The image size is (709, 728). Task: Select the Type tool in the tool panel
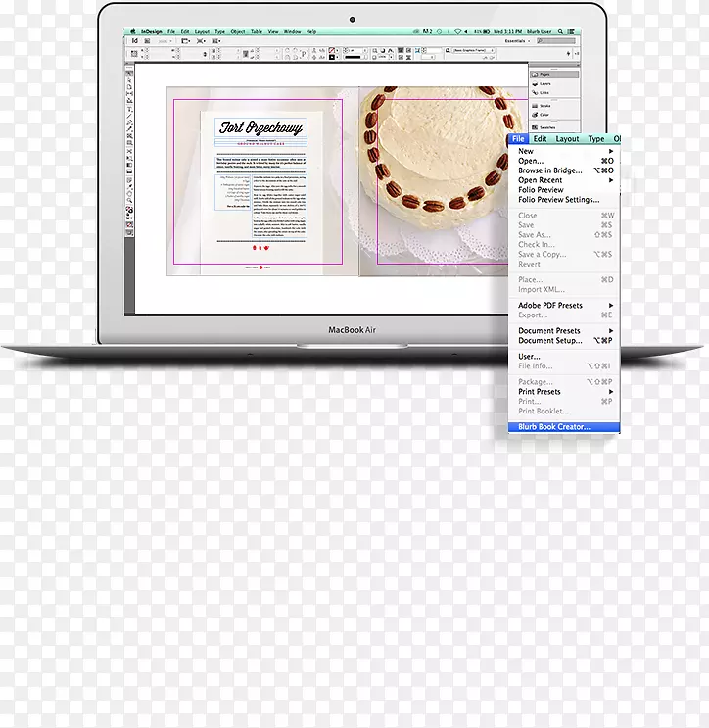[x=129, y=109]
